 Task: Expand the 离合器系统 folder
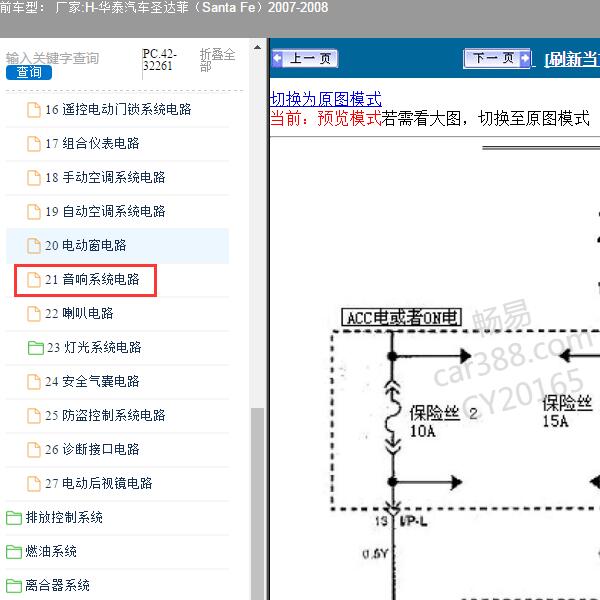[x=57, y=585]
